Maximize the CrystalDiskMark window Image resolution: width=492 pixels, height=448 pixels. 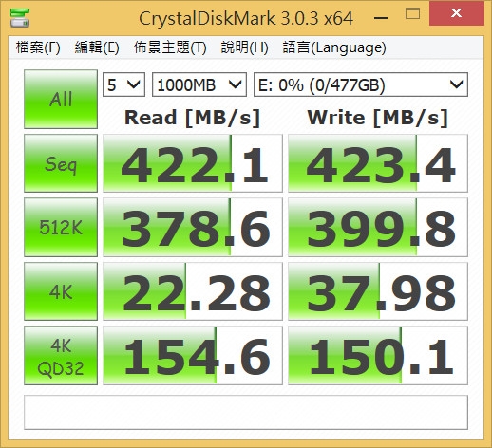tap(412, 13)
